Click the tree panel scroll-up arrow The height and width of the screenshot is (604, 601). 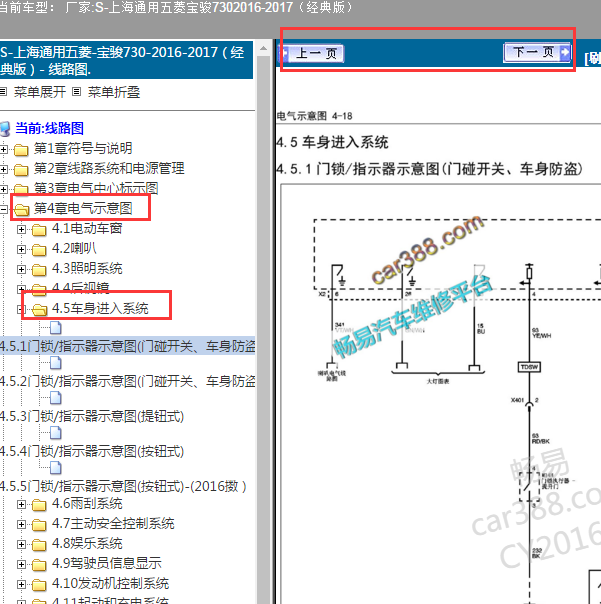click(x=264, y=49)
